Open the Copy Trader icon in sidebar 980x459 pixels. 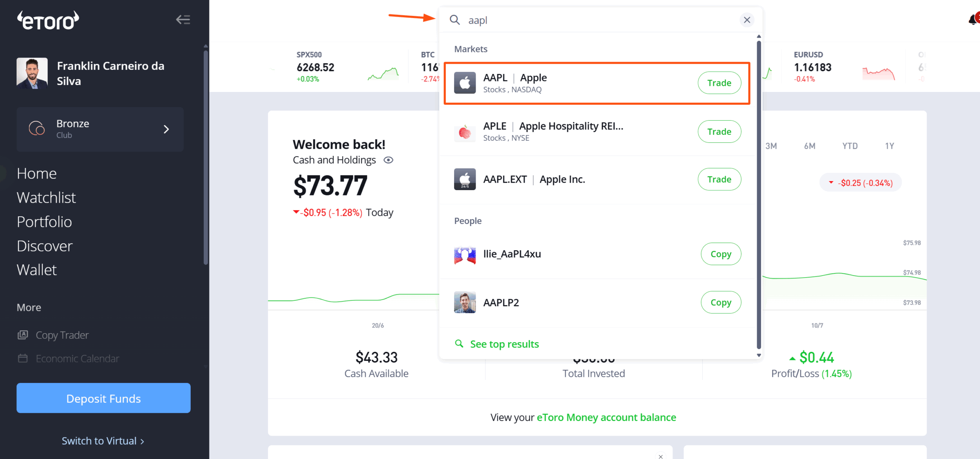pos(23,335)
